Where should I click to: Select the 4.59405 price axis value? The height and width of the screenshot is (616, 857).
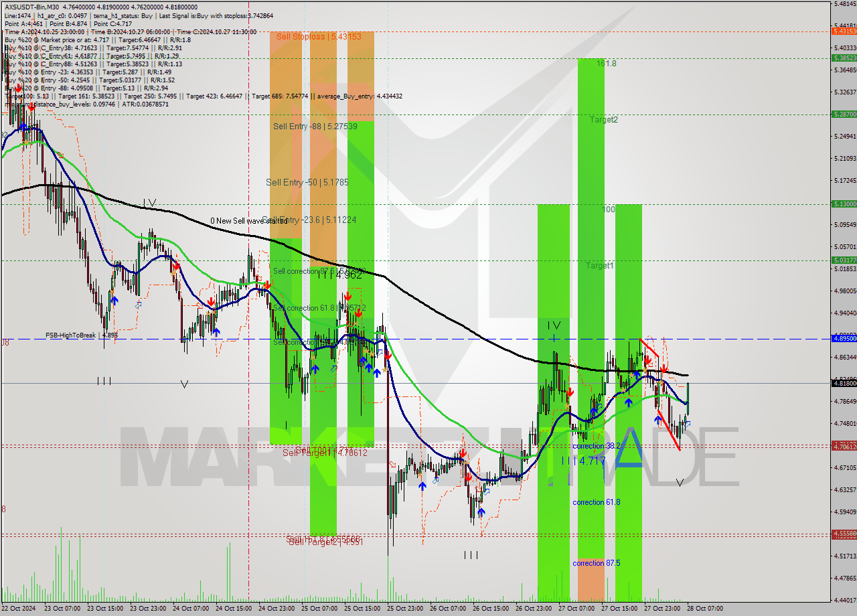[845, 512]
